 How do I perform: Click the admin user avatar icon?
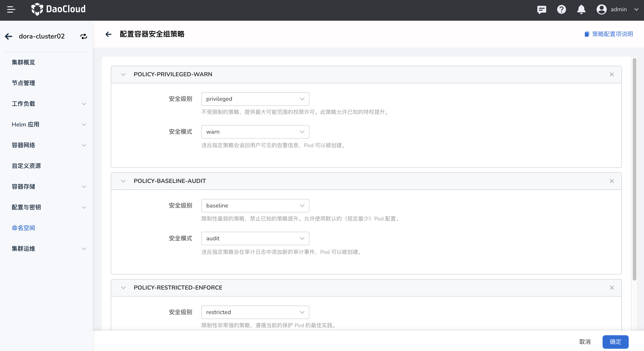click(x=601, y=9)
